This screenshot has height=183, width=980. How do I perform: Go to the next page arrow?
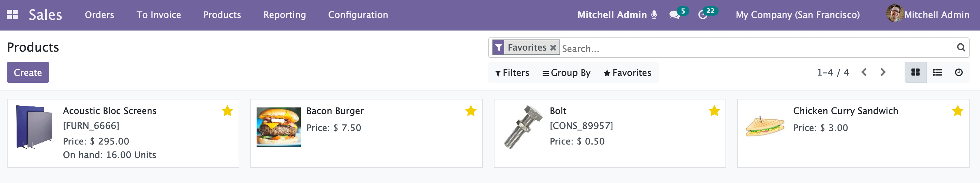(883, 72)
